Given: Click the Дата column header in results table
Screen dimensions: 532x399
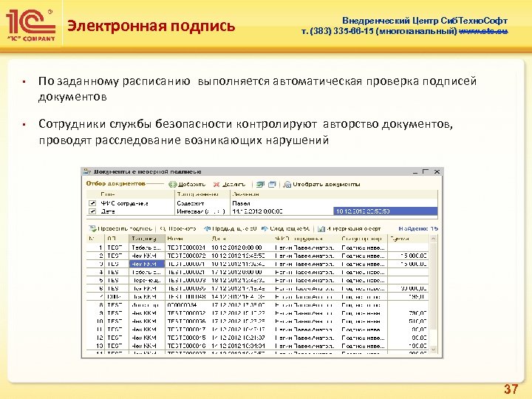Looking at the screenshot, I should point(241,239).
